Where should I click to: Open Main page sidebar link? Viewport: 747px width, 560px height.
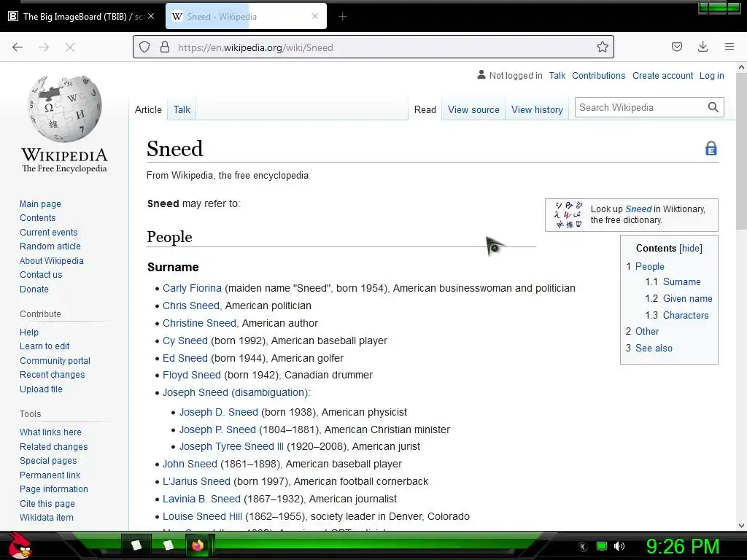tap(41, 204)
